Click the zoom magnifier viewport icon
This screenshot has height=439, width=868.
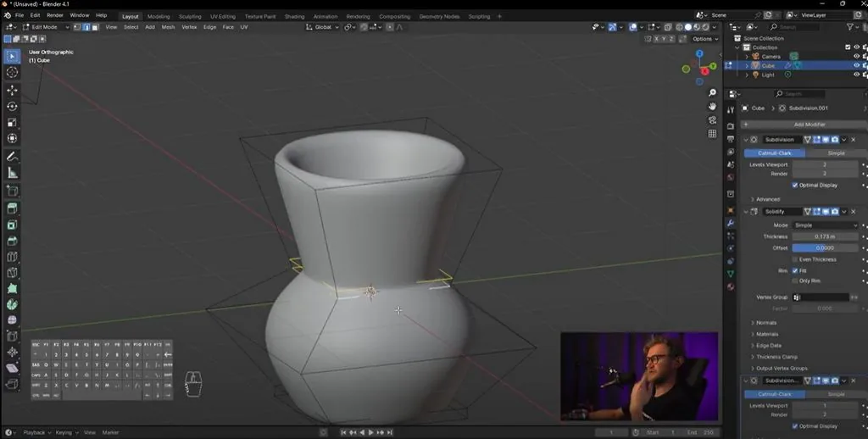click(712, 92)
